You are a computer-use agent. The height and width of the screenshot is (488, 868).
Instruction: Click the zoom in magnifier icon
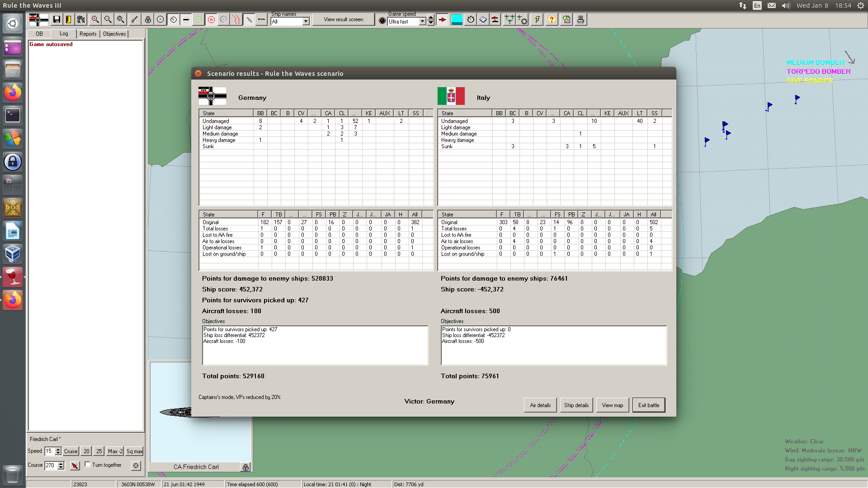95,19
